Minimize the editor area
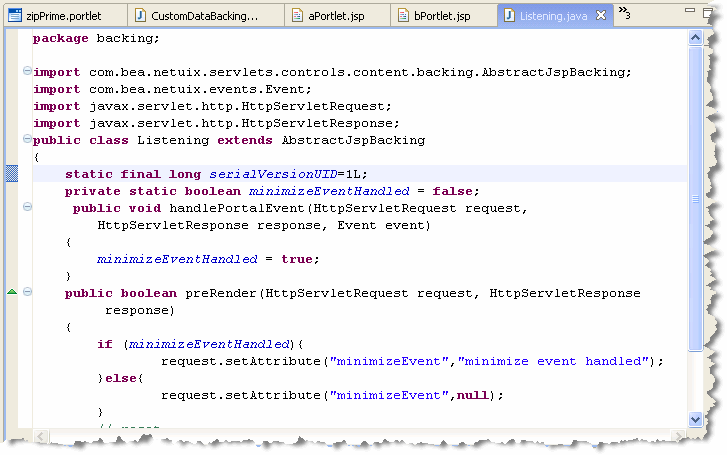The height and width of the screenshot is (455, 727). [690, 10]
